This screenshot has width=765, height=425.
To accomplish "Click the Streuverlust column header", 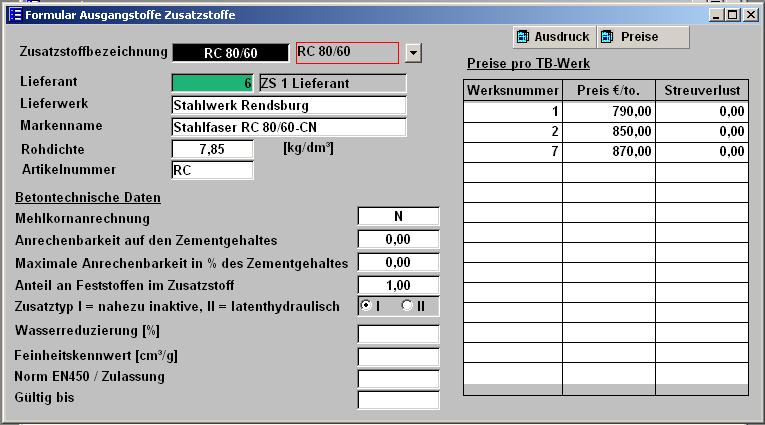I will [x=701, y=92].
